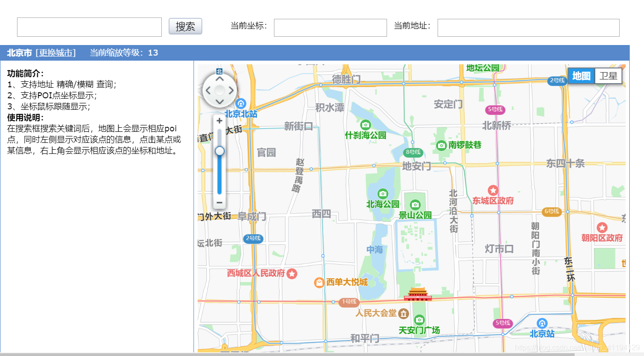
Task: Click the 西四 map label
Action: coord(321,214)
